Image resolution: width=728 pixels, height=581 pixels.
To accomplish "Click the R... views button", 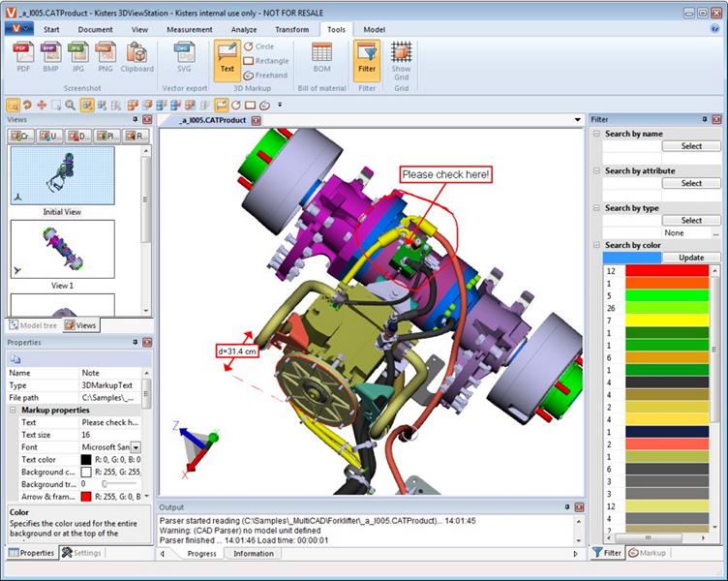I will tap(136, 137).
